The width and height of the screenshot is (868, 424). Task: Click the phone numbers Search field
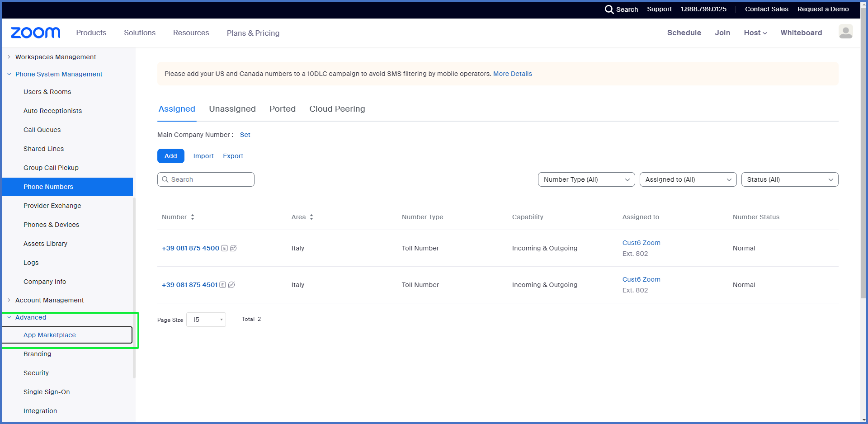(x=206, y=179)
